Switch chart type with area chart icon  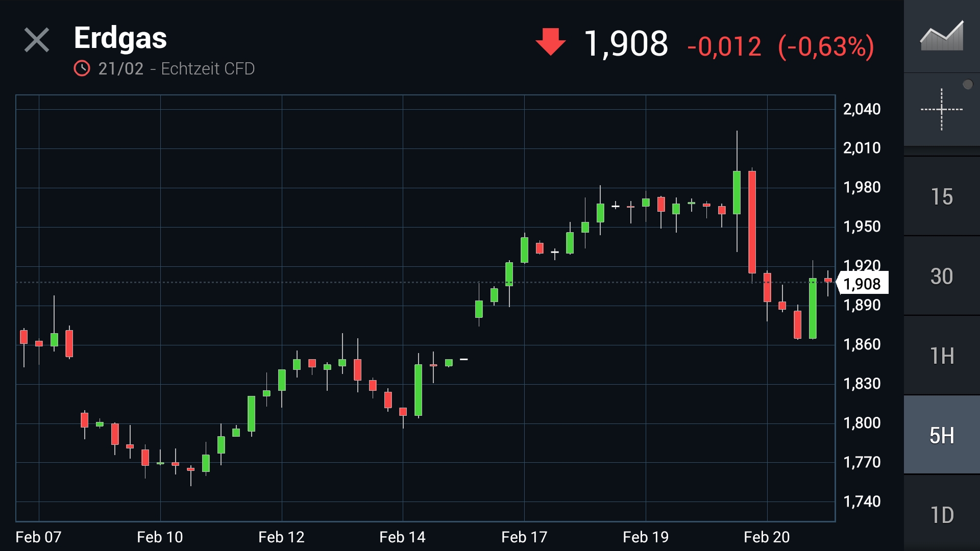(x=941, y=36)
